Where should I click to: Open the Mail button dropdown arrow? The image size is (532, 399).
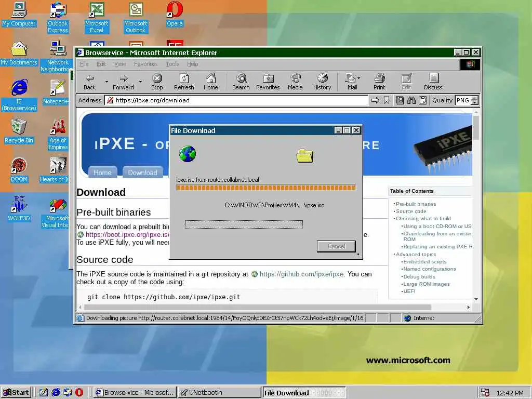[359, 78]
